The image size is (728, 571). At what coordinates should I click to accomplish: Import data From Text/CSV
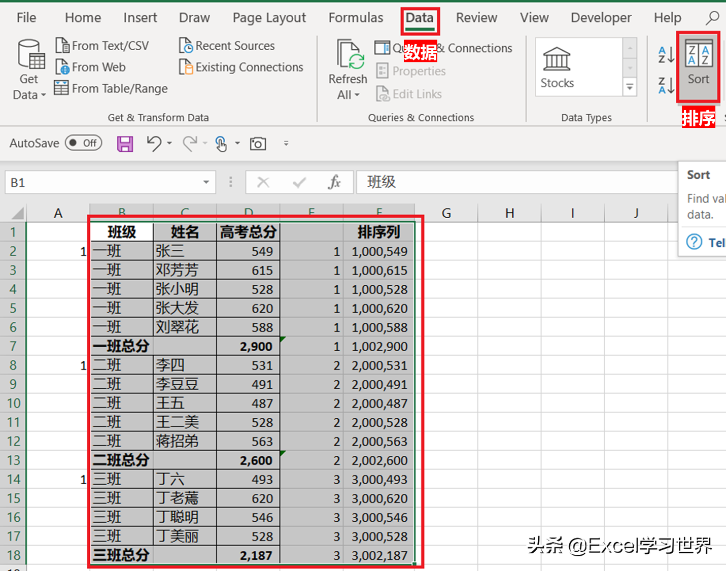pos(102,46)
